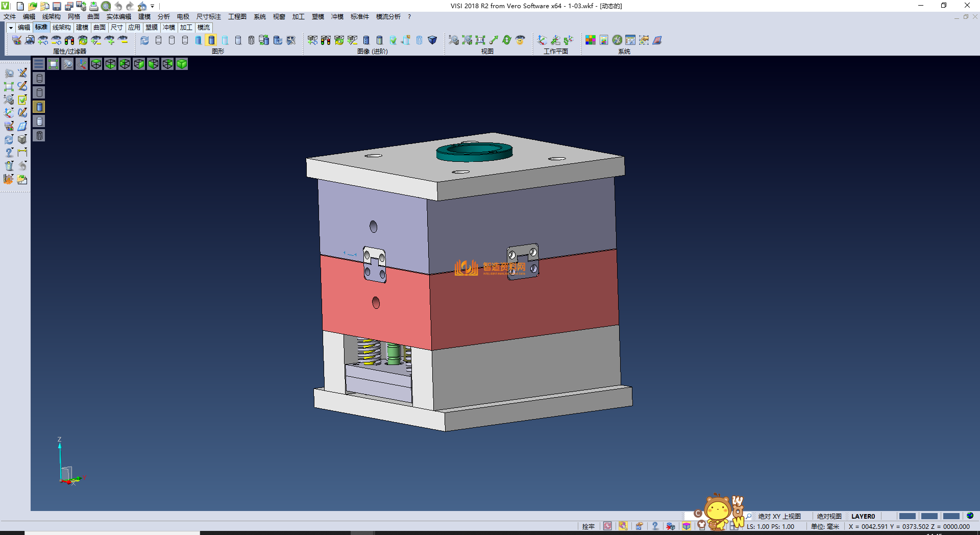
Task: Open the 分析 menu
Action: pyautogui.click(x=164, y=17)
